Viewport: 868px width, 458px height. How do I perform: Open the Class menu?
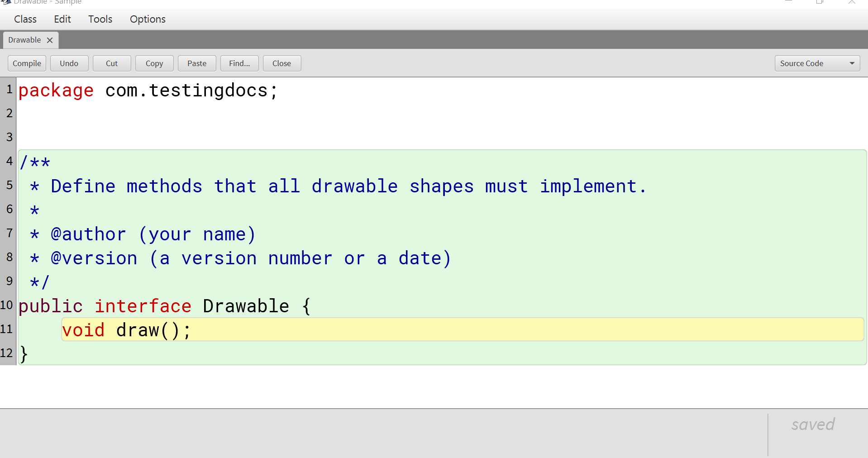25,19
